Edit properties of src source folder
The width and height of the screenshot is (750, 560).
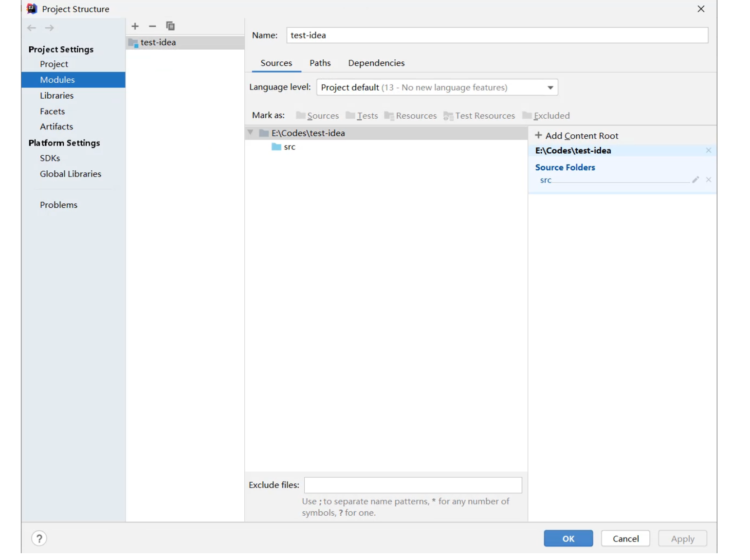coord(695,180)
